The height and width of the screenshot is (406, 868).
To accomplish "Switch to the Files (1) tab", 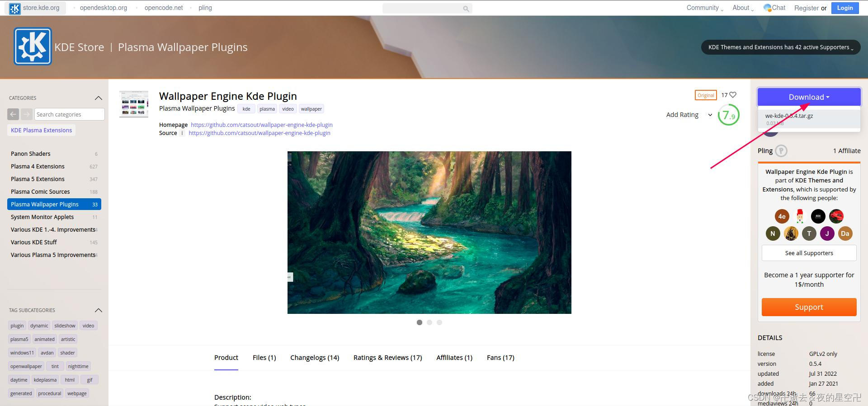I will (264, 358).
